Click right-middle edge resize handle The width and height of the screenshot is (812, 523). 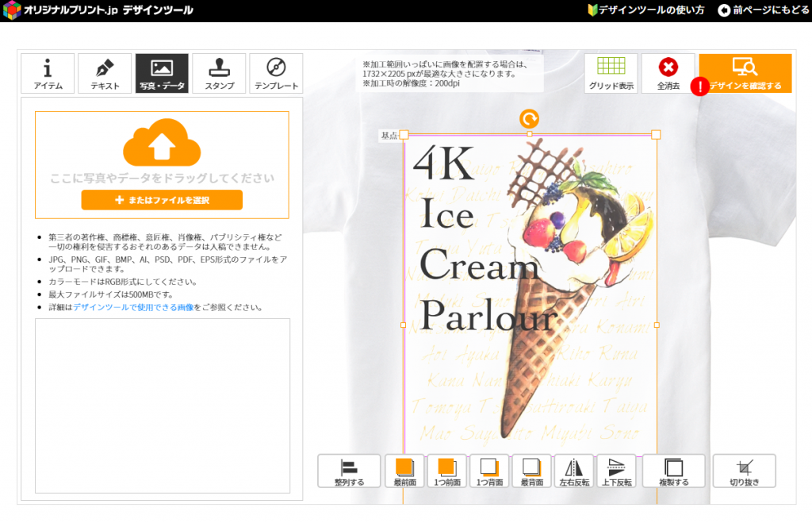click(x=657, y=325)
